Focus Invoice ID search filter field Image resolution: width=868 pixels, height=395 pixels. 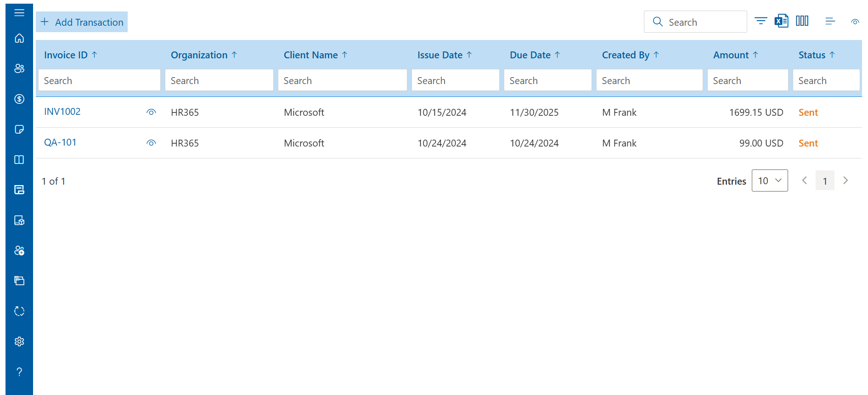point(100,80)
